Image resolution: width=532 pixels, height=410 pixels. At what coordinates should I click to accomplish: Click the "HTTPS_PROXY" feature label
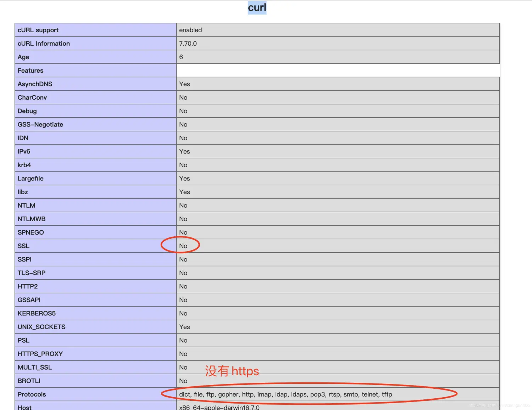pos(40,354)
